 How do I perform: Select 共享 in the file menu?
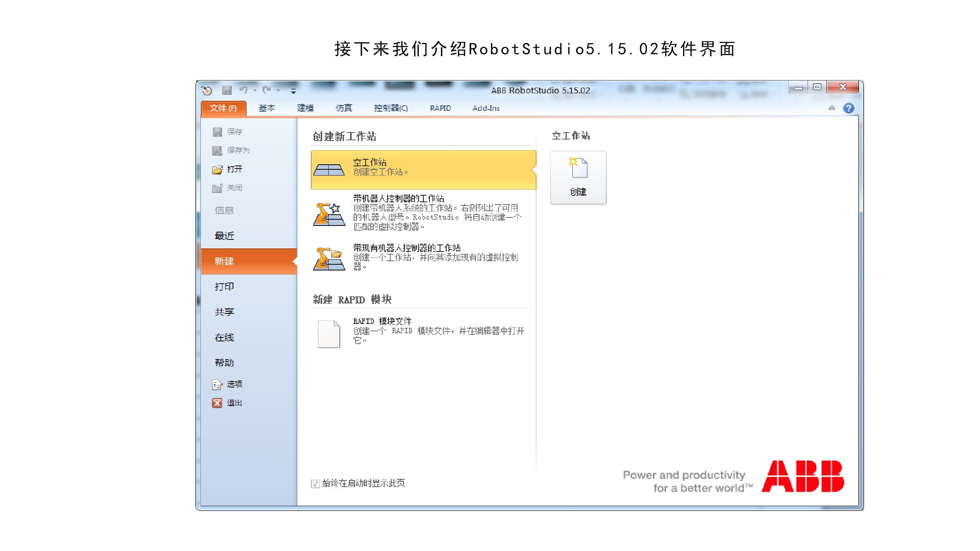(249, 312)
